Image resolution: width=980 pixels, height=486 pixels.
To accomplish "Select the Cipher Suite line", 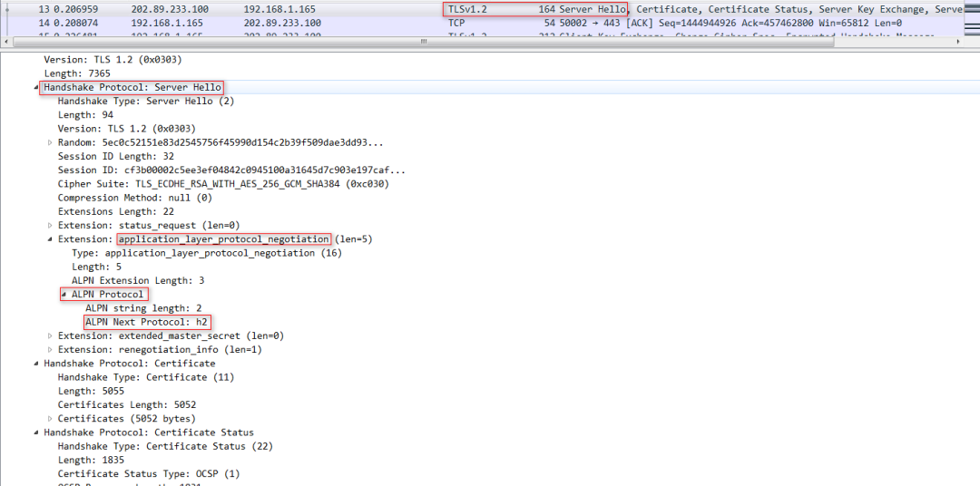I will (x=224, y=184).
